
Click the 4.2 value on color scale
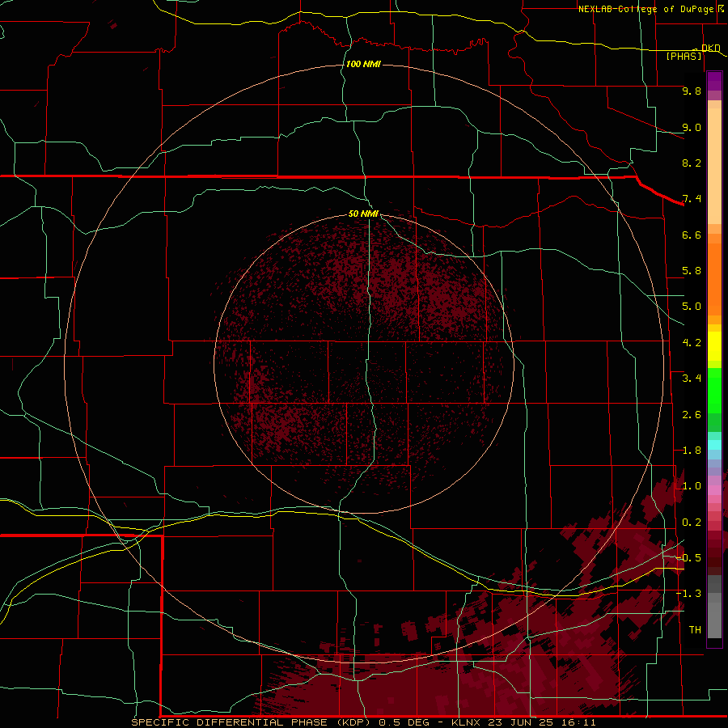tap(692, 343)
